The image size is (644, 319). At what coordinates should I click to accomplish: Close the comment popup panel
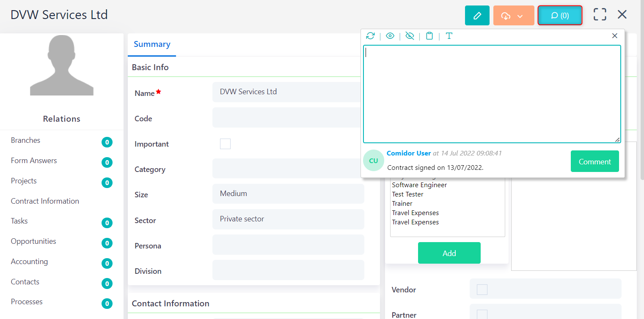[x=615, y=36]
